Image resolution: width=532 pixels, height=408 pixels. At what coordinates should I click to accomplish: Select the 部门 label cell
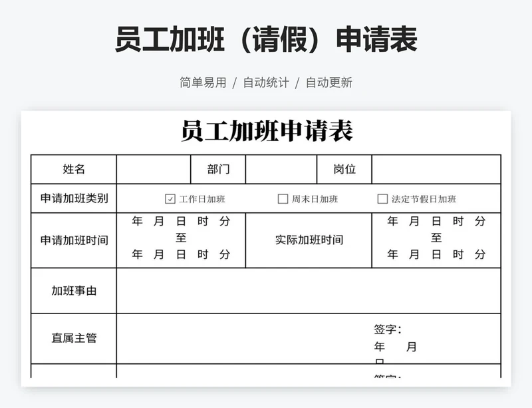tap(218, 169)
